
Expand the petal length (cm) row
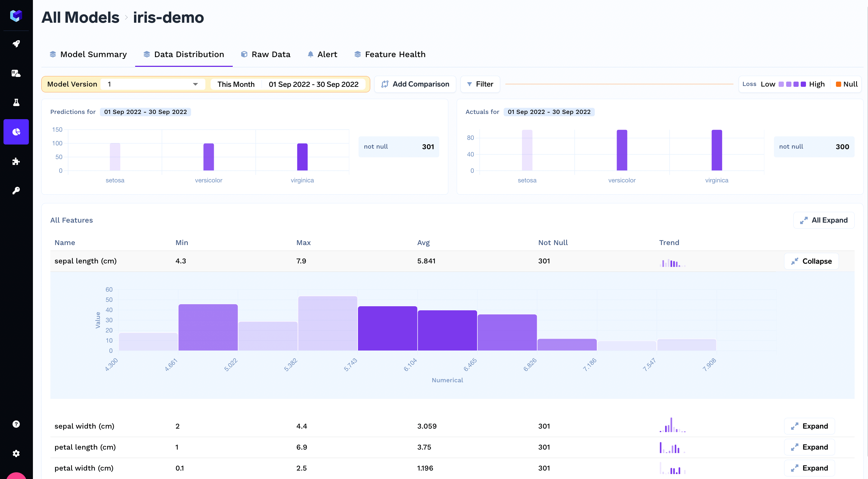809,447
